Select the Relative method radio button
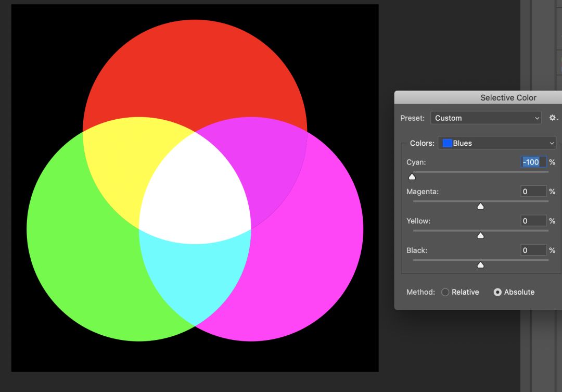 [x=445, y=292]
